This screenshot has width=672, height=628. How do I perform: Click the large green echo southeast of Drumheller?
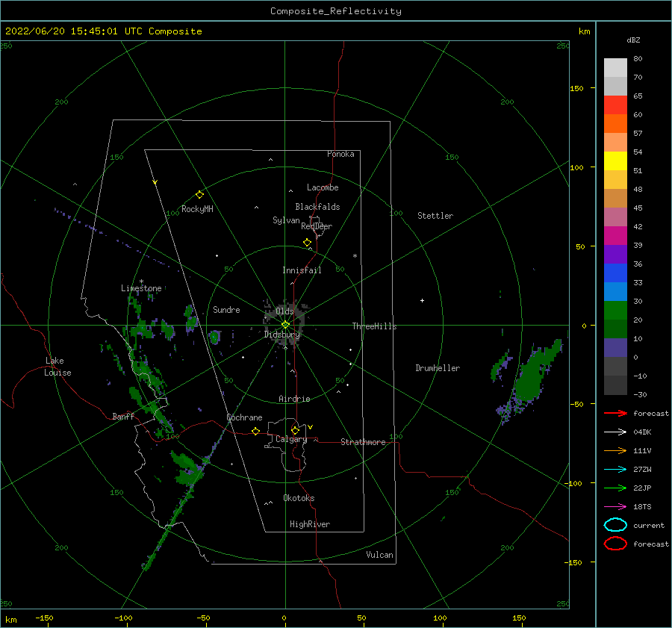[x=535, y=373]
